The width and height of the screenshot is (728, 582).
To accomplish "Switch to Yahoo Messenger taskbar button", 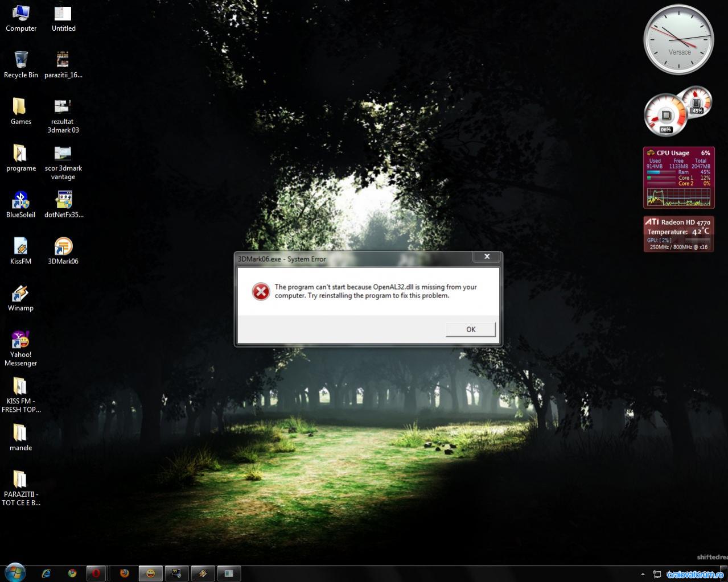I will click(150, 573).
